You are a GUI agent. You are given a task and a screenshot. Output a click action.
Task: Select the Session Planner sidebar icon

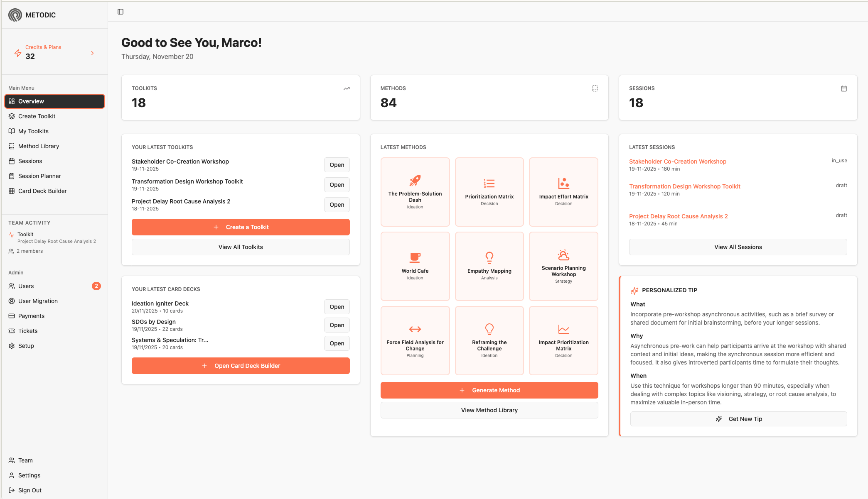coord(11,176)
